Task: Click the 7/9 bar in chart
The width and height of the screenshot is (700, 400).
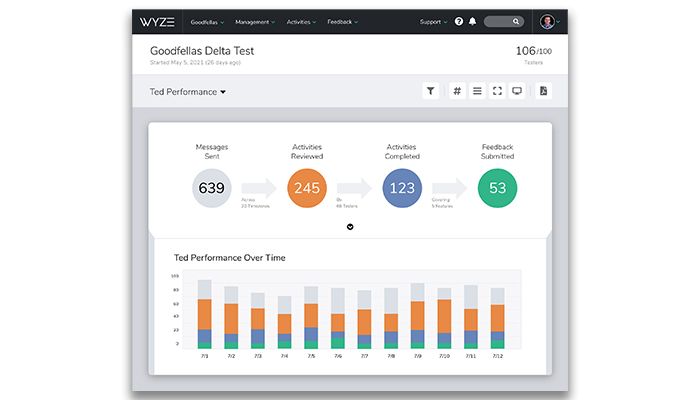Action: tap(417, 316)
